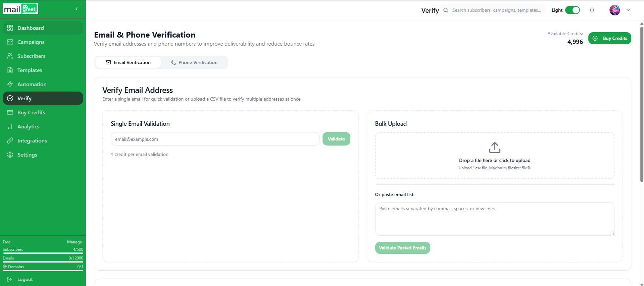Select the Campaigns envelope icon
Viewport: 644px width, 286px height.
(10, 42)
